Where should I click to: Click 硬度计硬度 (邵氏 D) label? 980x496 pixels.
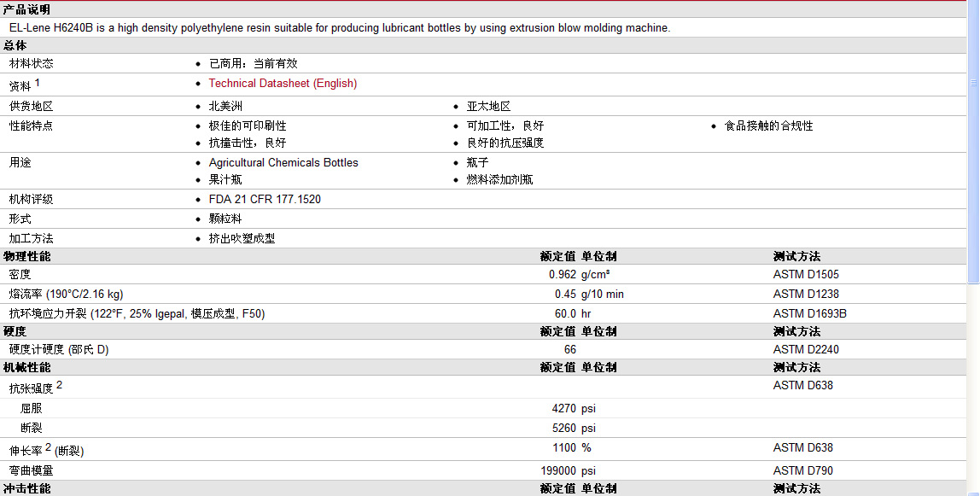59,349
